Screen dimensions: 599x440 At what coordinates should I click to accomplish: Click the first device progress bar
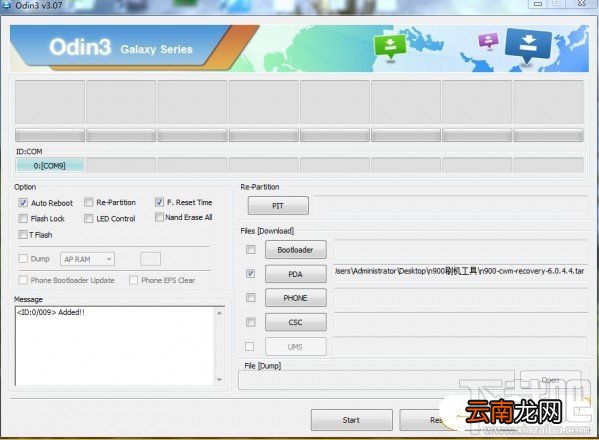click(x=50, y=135)
